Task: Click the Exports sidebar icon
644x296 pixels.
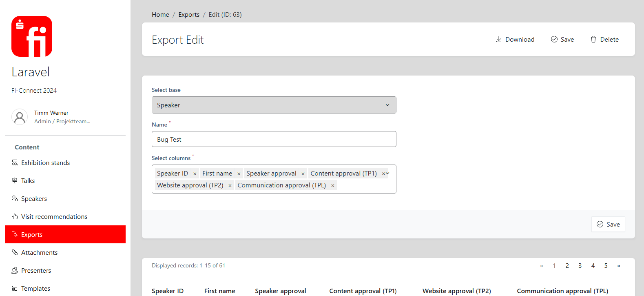Action: coord(15,234)
